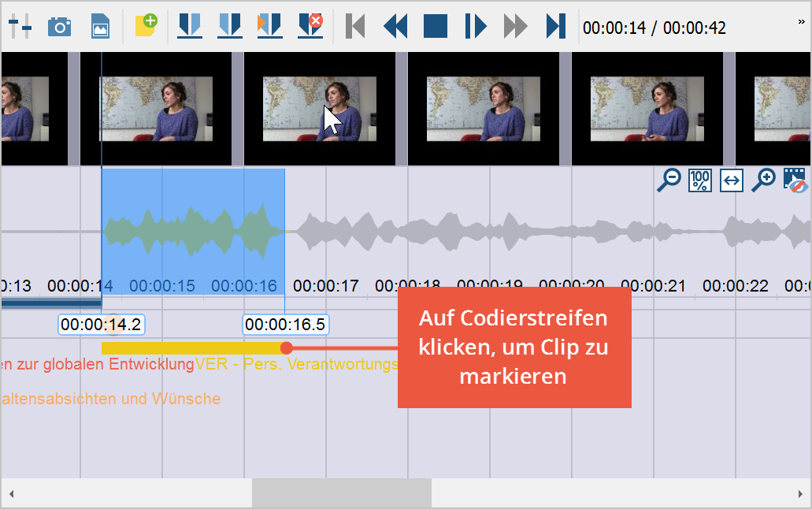
Task: Open the control panel sliders icon
Action: (x=20, y=26)
